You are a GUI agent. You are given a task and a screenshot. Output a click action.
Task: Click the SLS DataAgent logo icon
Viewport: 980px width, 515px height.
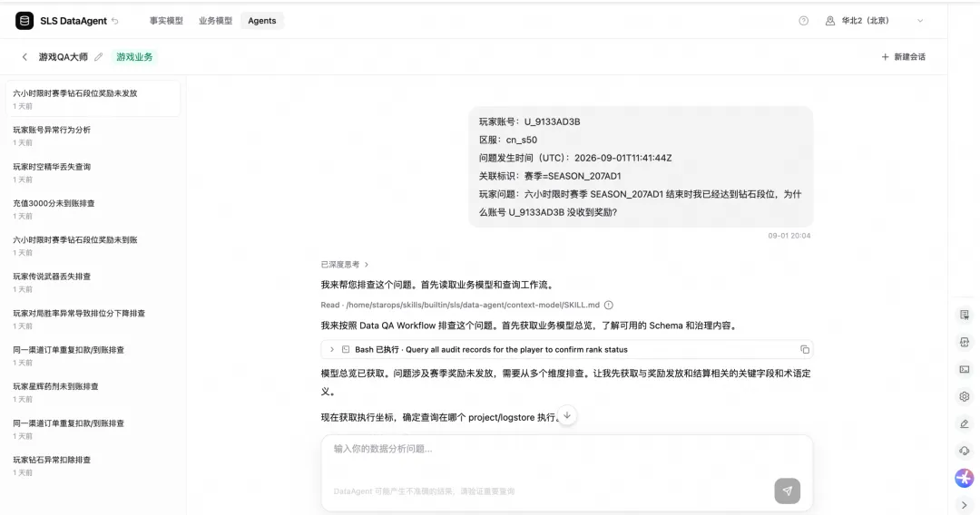point(24,21)
